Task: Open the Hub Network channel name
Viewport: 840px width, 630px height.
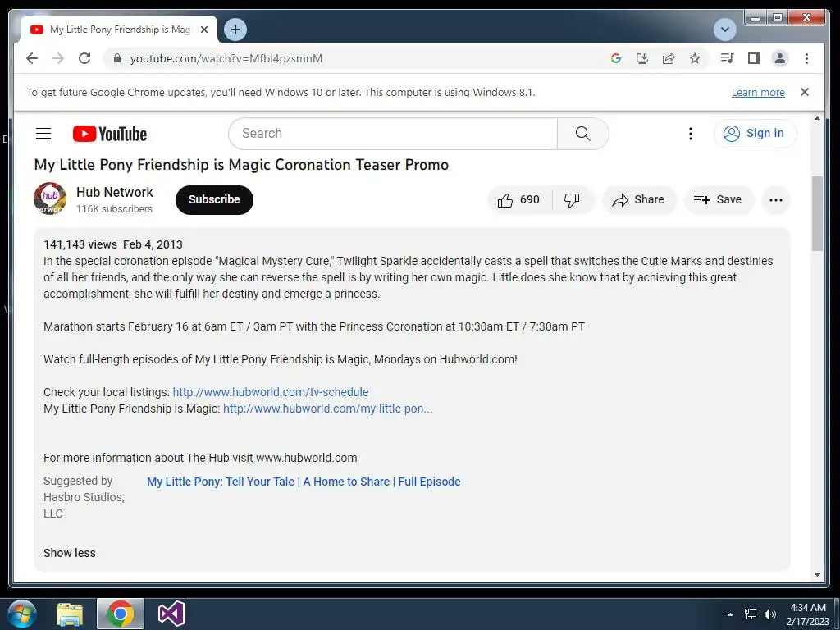Action: (x=115, y=192)
